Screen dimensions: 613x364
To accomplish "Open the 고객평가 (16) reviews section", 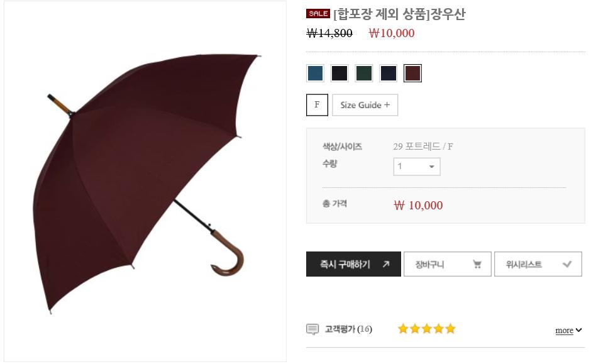I will 348,329.
